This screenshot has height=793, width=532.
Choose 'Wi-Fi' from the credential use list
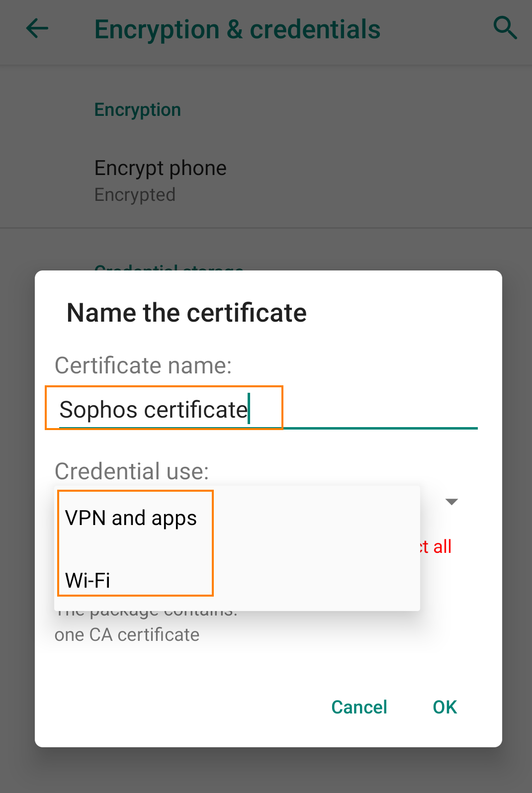88,580
